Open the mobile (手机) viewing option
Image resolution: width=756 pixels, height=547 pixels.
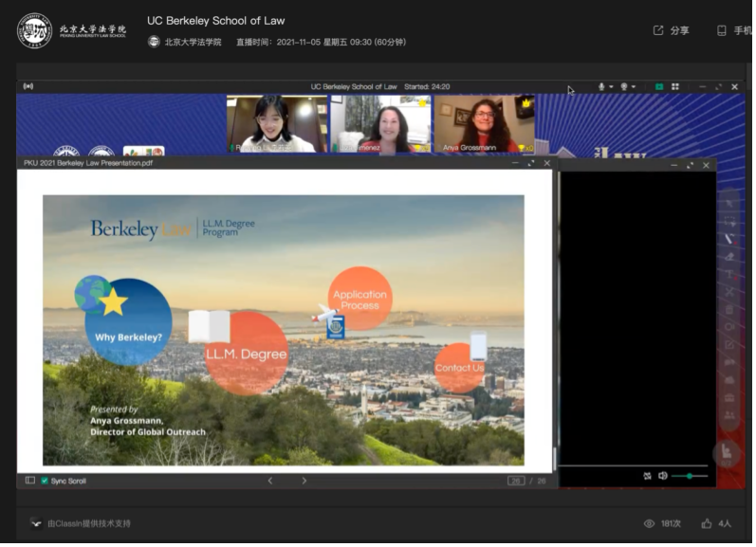coord(734,30)
